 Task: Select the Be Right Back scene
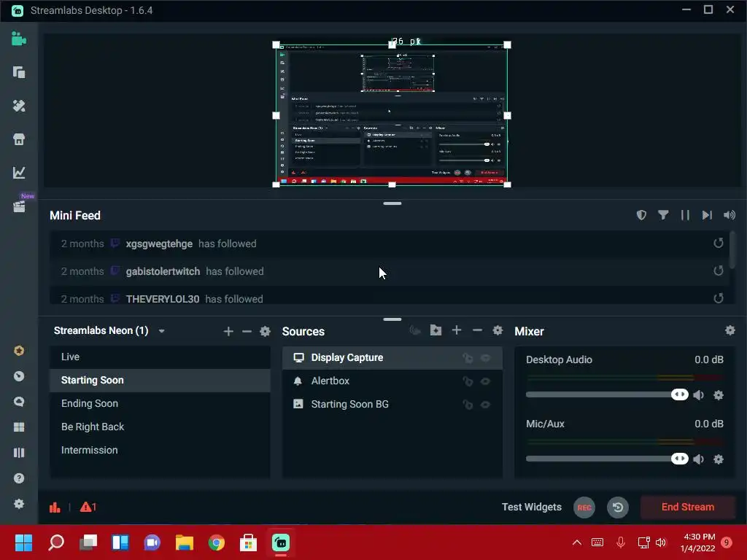[160, 427]
